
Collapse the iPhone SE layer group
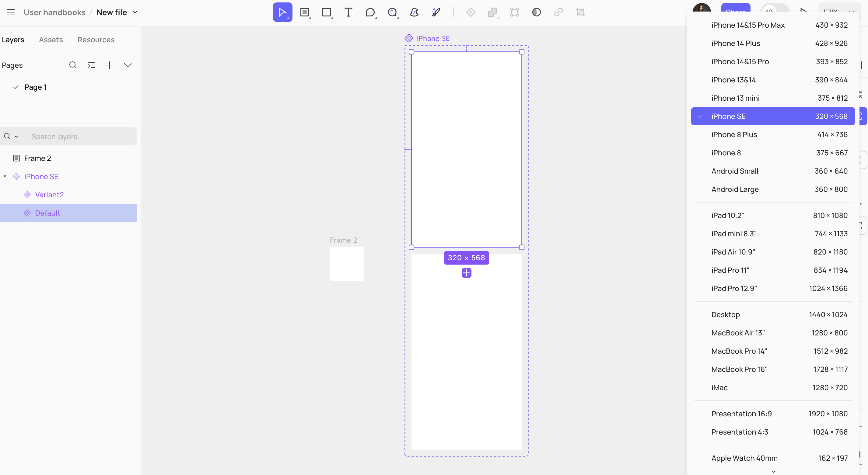pyautogui.click(x=5, y=176)
